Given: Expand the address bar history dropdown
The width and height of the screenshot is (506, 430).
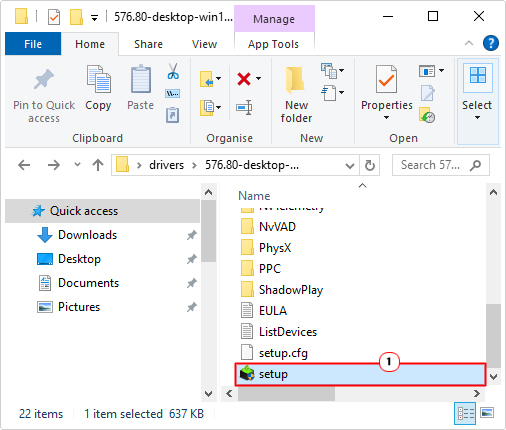Looking at the screenshot, I should pos(350,166).
